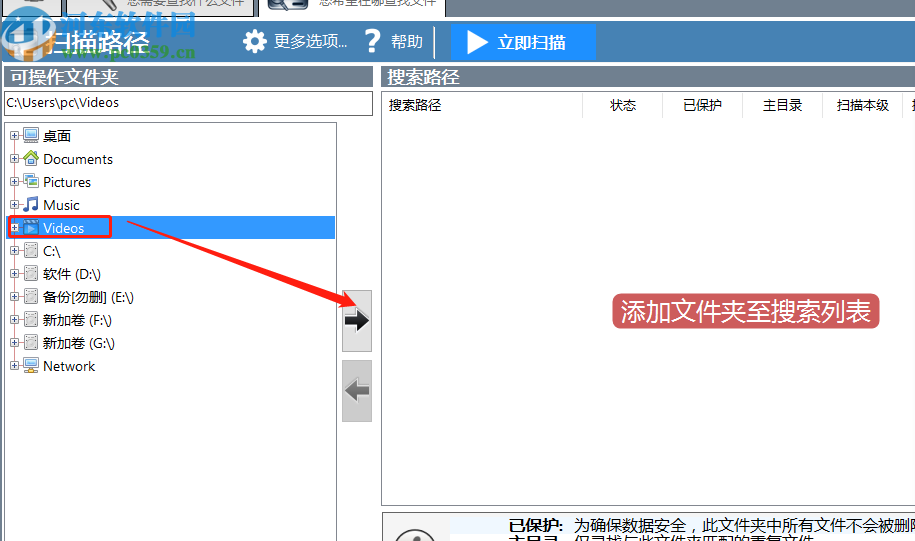
Task: Expand the 新加卷 (F:\) drive node
Action: coord(15,320)
